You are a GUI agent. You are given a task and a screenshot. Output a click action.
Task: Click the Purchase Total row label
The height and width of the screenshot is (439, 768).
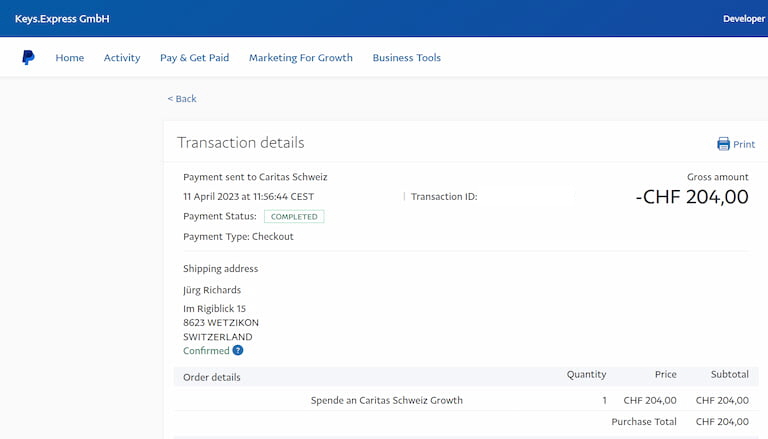(x=644, y=422)
